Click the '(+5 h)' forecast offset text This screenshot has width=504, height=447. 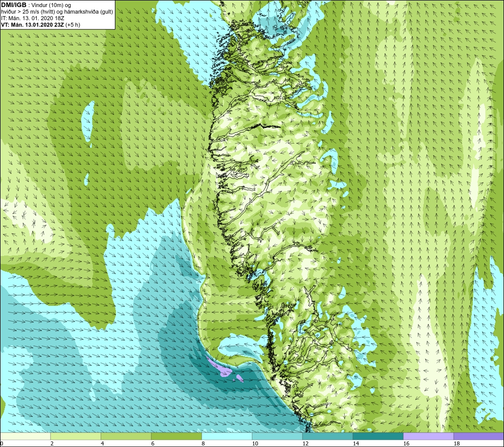(x=73, y=25)
